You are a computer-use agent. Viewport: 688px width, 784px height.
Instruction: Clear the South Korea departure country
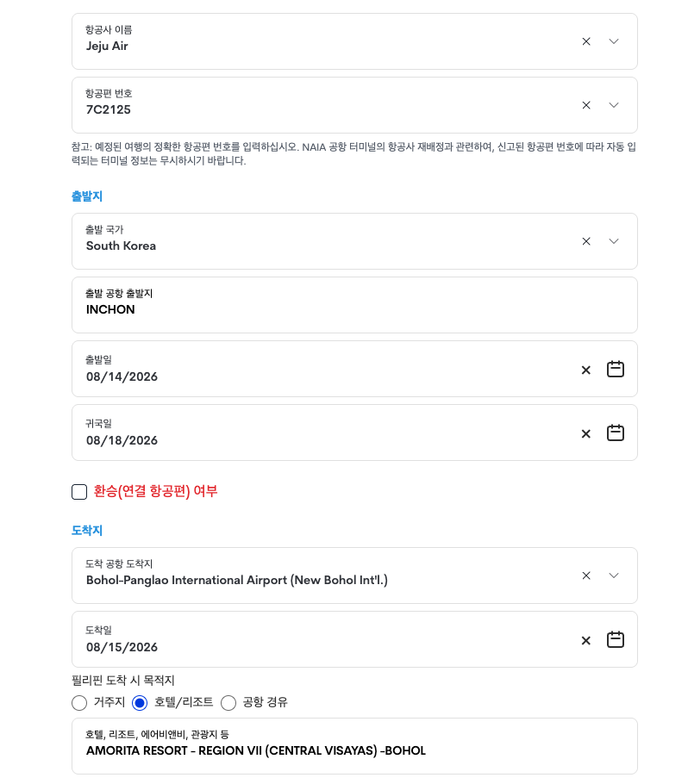pyautogui.click(x=586, y=241)
